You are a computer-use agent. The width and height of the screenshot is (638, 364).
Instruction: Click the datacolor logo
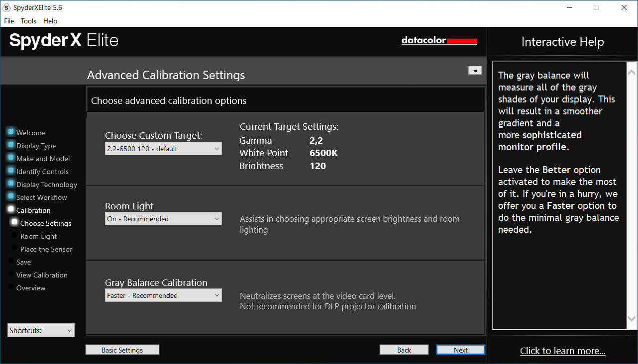(439, 41)
